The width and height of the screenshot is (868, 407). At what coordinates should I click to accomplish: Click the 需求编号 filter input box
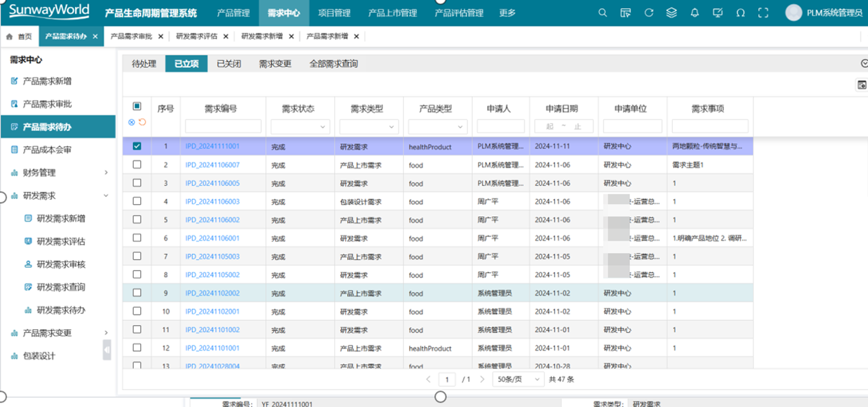click(223, 126)
